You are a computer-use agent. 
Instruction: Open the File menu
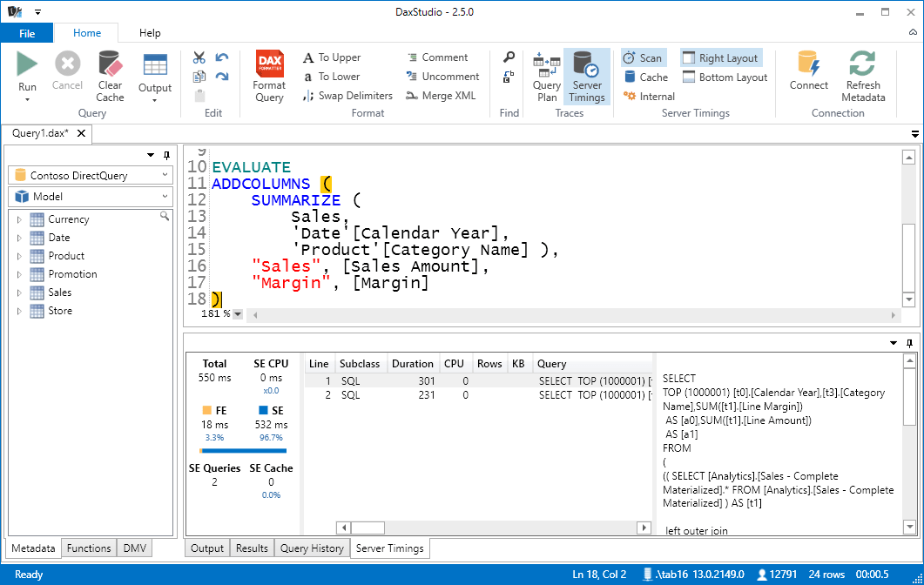click(x=27, y=32)
